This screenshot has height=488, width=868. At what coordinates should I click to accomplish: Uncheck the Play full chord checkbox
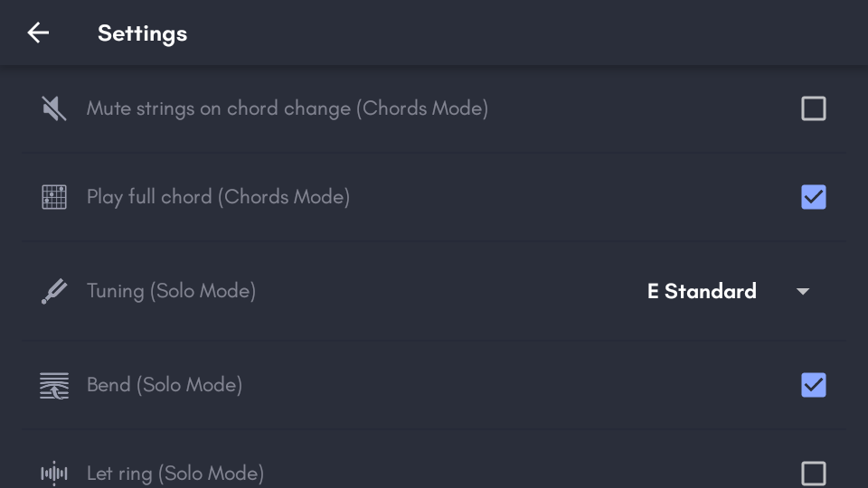point(814,197)
